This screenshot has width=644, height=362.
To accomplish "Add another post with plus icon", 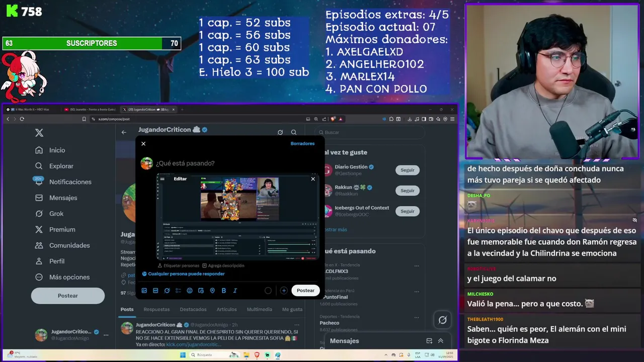I will click(284, 291).
